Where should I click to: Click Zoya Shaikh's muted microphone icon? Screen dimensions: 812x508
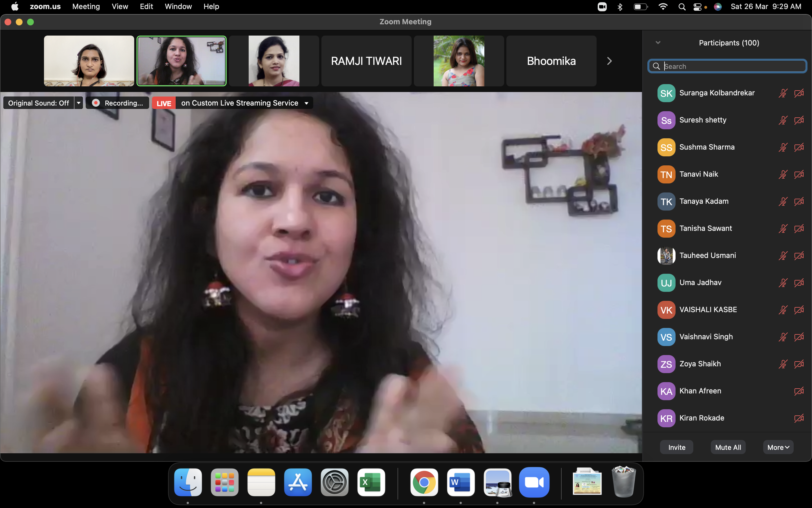tap(783, 364)
